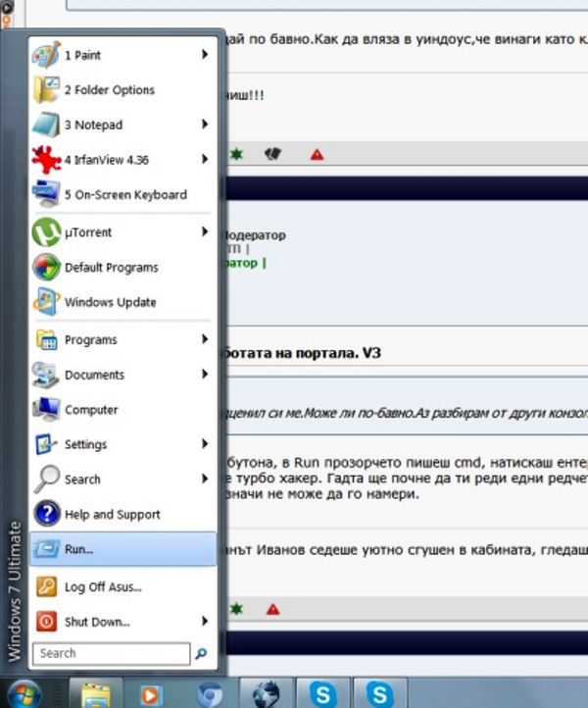This screenshot has height=708, width=588.
Task: Expand the Paint submenu arrow
Action: [205, 55]
